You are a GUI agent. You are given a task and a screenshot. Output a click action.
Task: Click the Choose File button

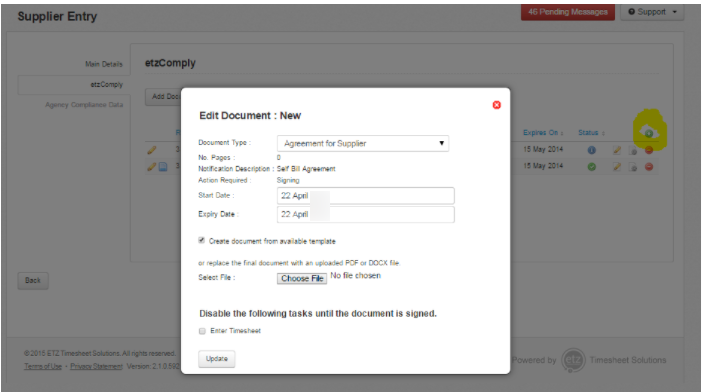tap(302, 278)
